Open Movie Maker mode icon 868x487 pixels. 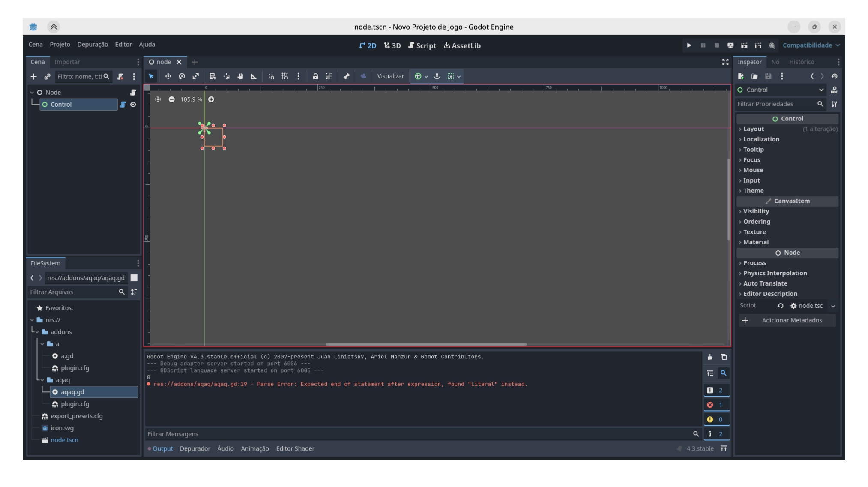coord(772,45)
